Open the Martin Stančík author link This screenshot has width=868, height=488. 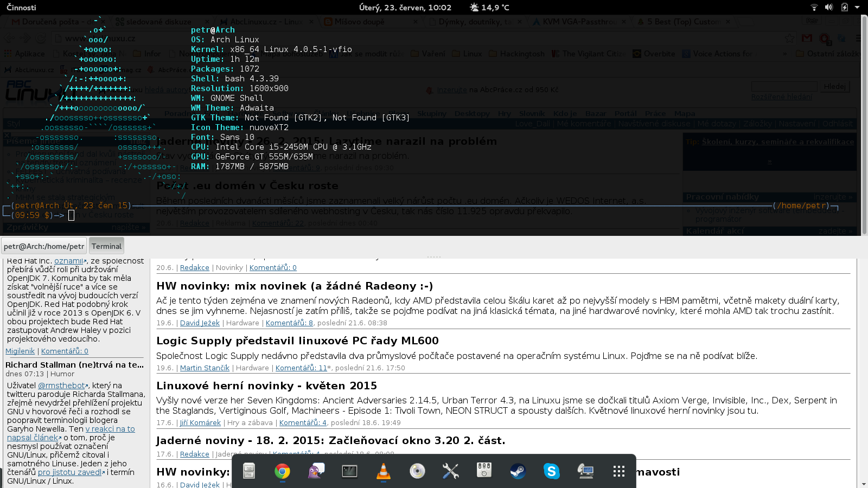[205, 368]
